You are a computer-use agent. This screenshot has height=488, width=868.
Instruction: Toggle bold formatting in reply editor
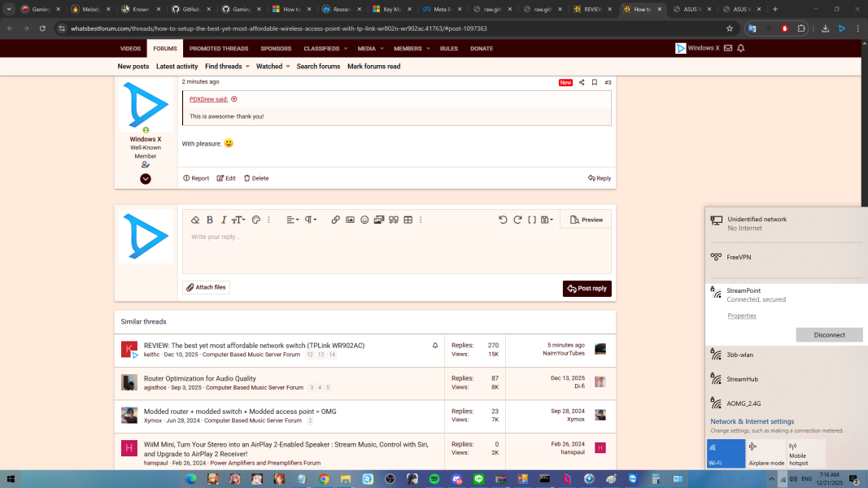[x=210, y=220]
